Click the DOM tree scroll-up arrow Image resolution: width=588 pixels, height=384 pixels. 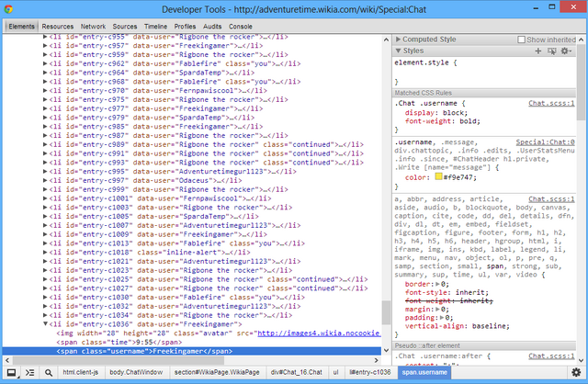click(386, 40)
